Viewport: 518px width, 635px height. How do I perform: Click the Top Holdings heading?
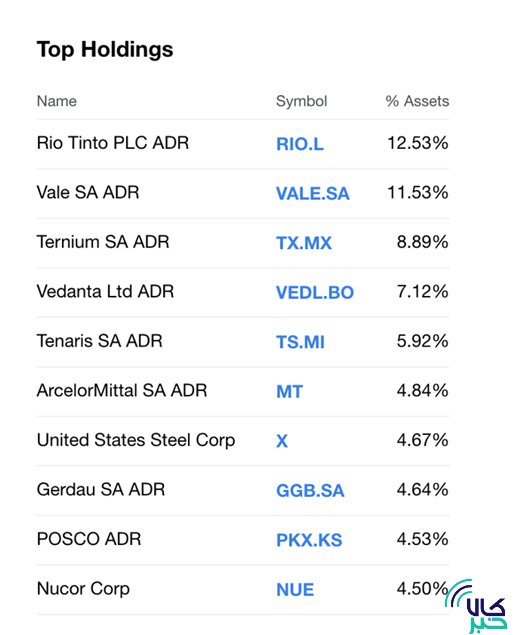tap(105, 50)
